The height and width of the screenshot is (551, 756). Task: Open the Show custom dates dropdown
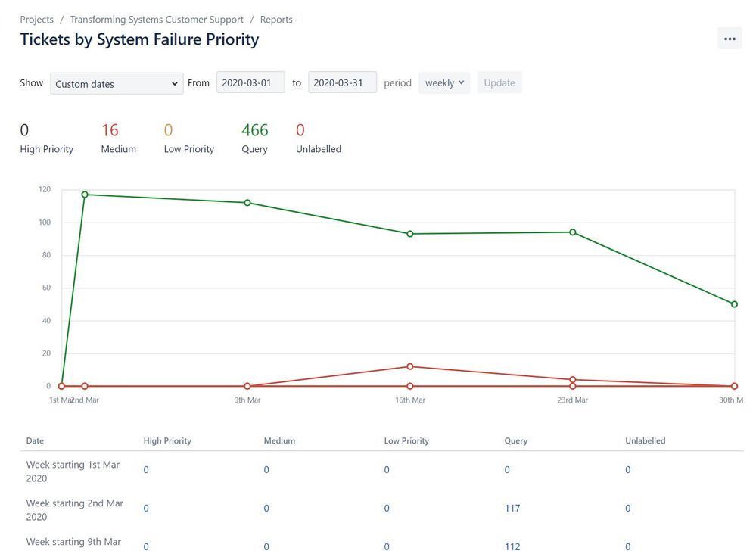click(x=117, y=84)
